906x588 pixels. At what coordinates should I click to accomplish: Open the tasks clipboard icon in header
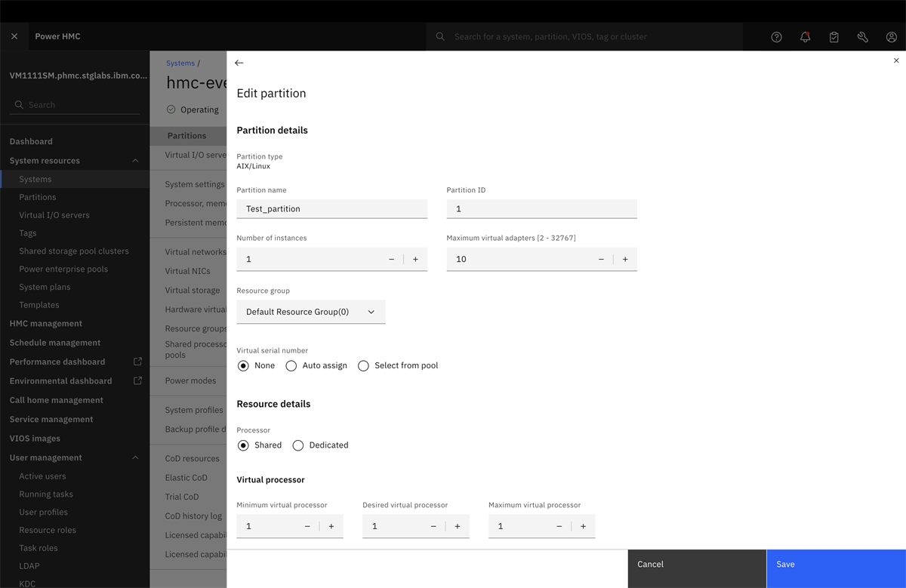coord(834,36)
